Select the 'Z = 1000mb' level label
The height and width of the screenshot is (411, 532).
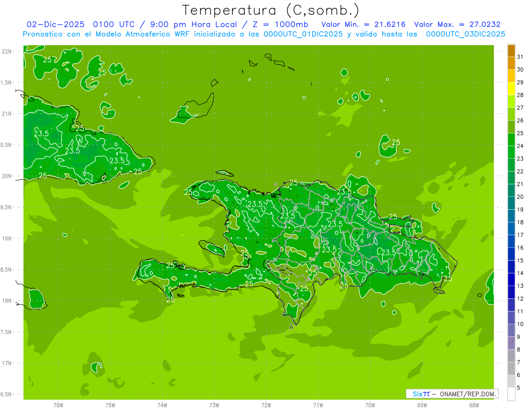point(281,24)
